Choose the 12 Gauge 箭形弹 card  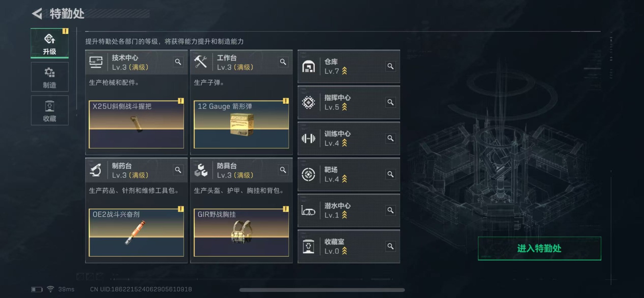coord(241,124)
